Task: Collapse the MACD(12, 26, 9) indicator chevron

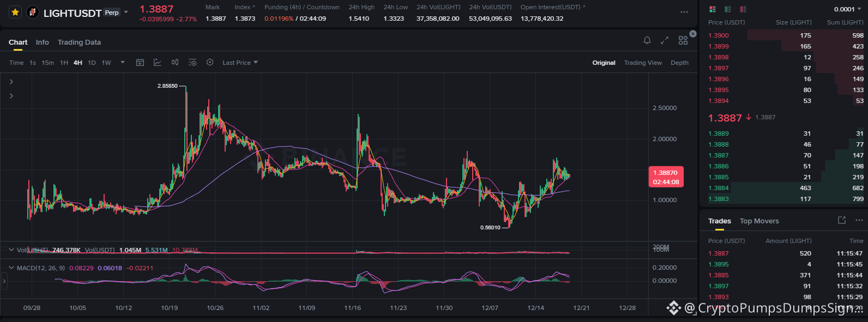Action: click(11, 268)
